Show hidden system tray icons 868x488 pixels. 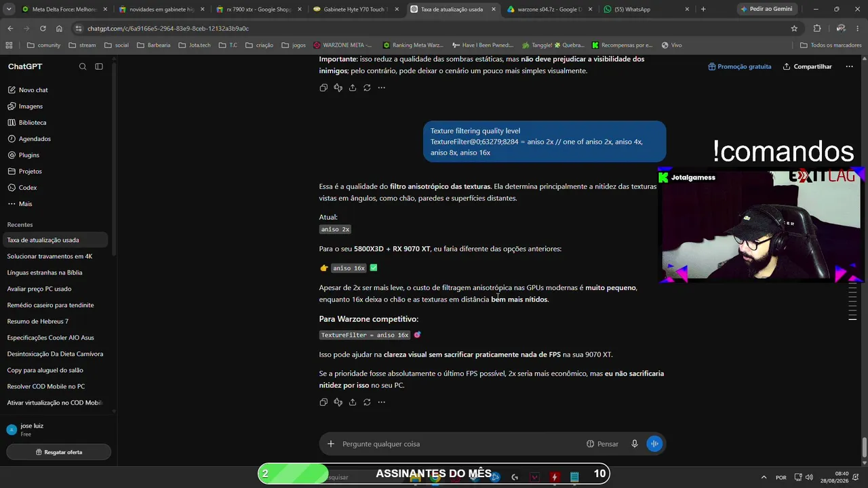pyautogui.click(x=764, y=477)
